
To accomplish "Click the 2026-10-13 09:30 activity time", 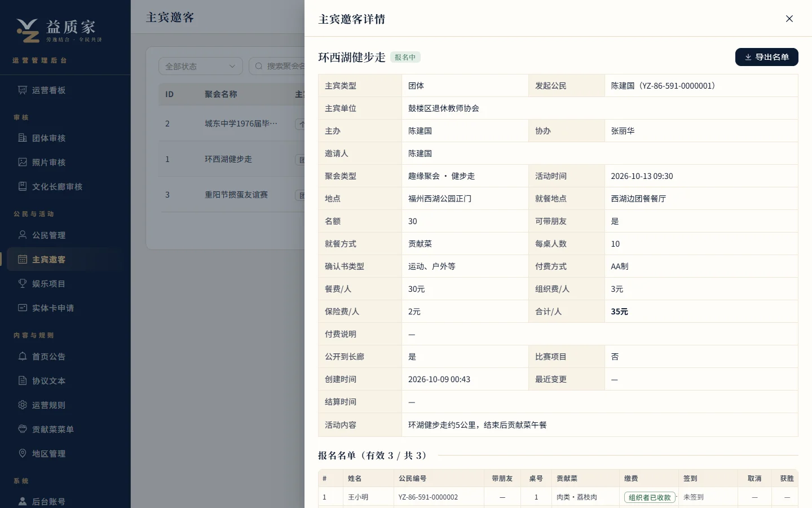I will click(642, 176).
